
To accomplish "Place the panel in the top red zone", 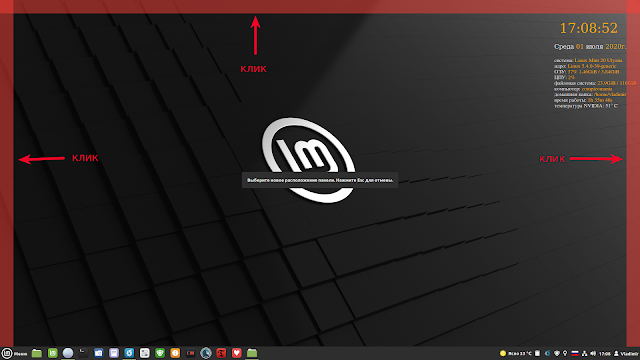I will click(320, 7).
